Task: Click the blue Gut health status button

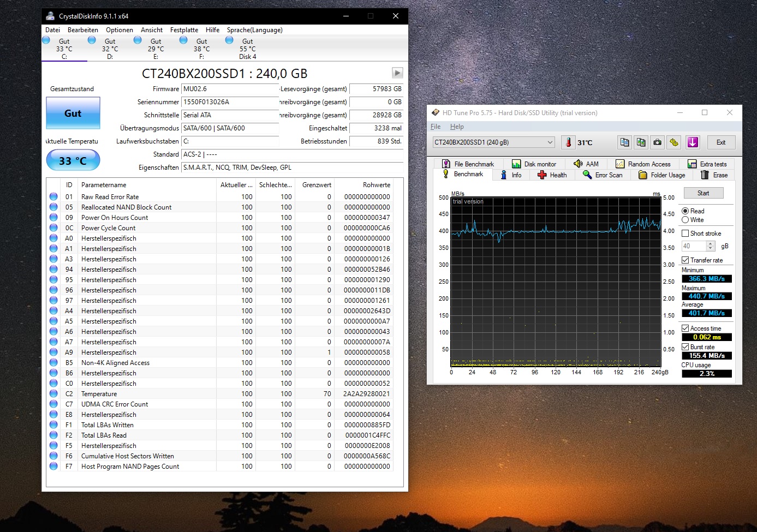Action: (73, 113)
